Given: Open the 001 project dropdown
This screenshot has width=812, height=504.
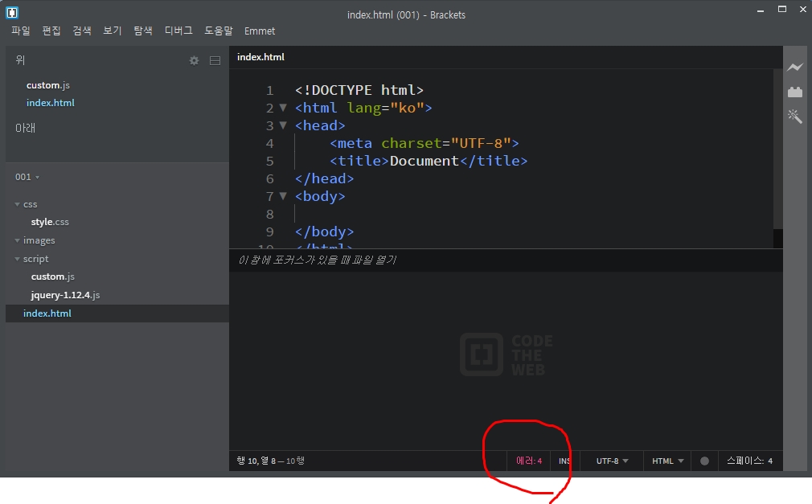Looking at the screenshot, I should (x=27, y=177).
